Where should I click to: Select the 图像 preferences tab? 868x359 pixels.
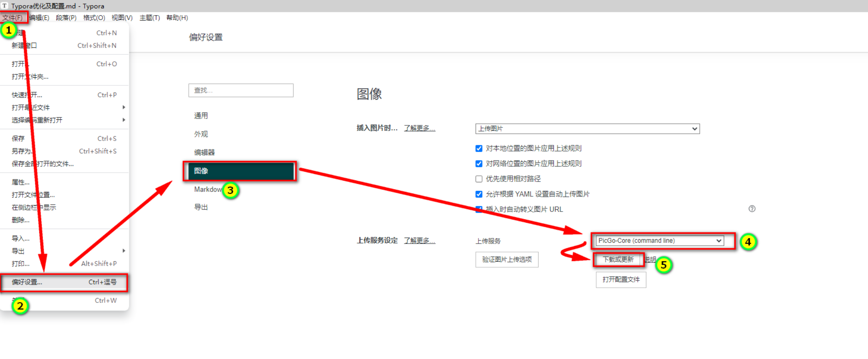click(239, 171)
